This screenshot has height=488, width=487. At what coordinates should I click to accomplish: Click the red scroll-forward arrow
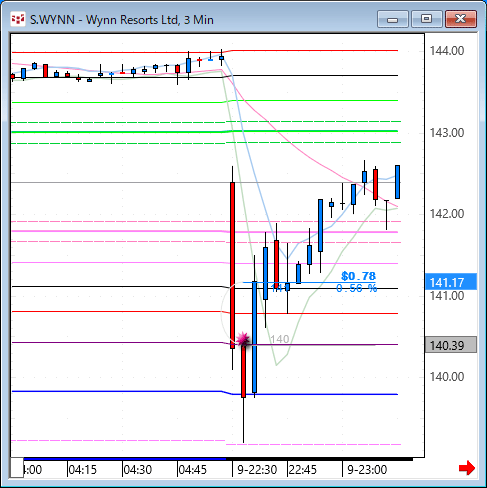coord(467,468)
